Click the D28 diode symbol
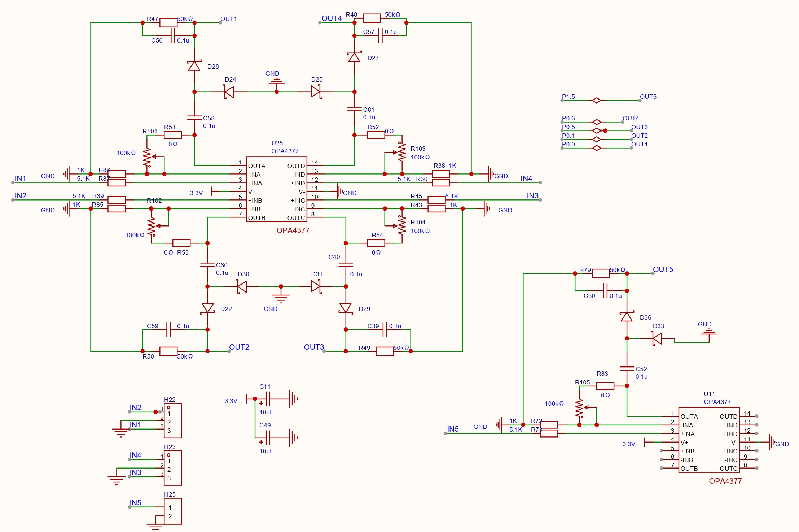 (x=194, y=66)
